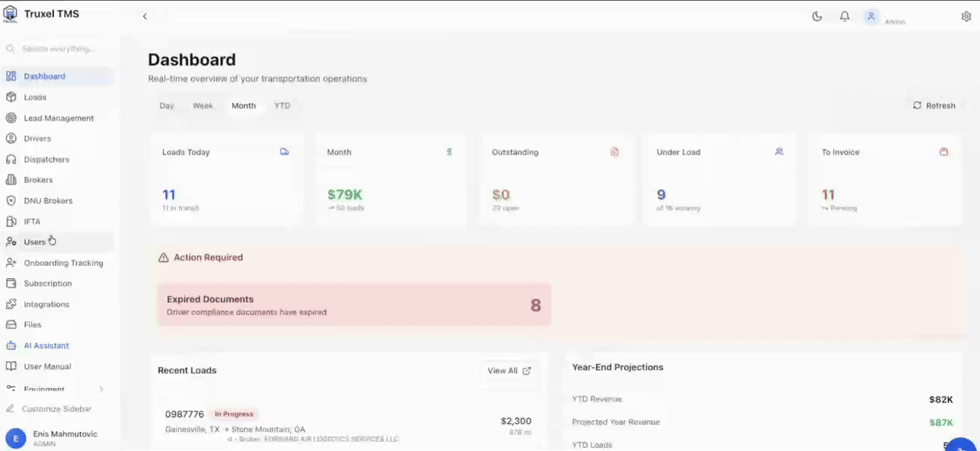Open the search everything field
The width and height of the screenshot is (980, 451).
pyautogui.click(x=54, y=48)
